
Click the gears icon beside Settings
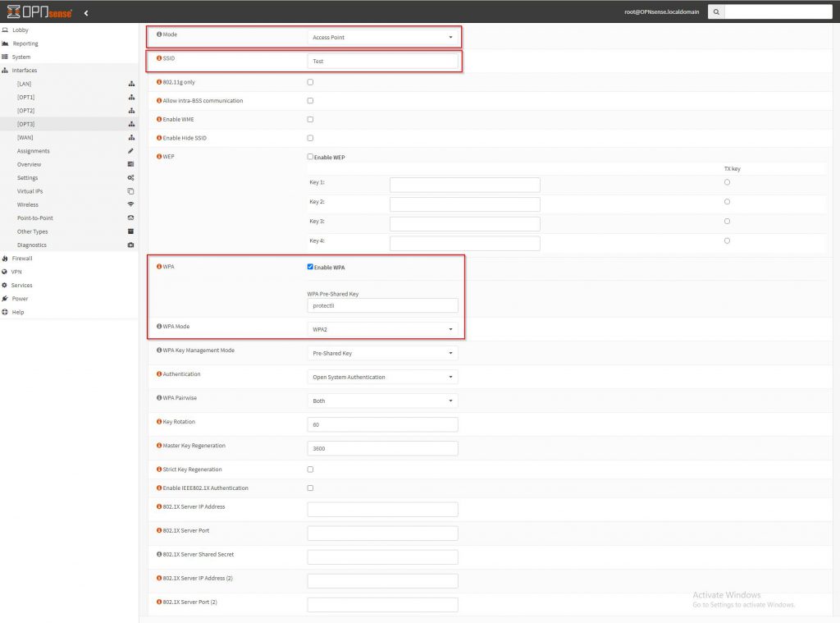(130, 178)
